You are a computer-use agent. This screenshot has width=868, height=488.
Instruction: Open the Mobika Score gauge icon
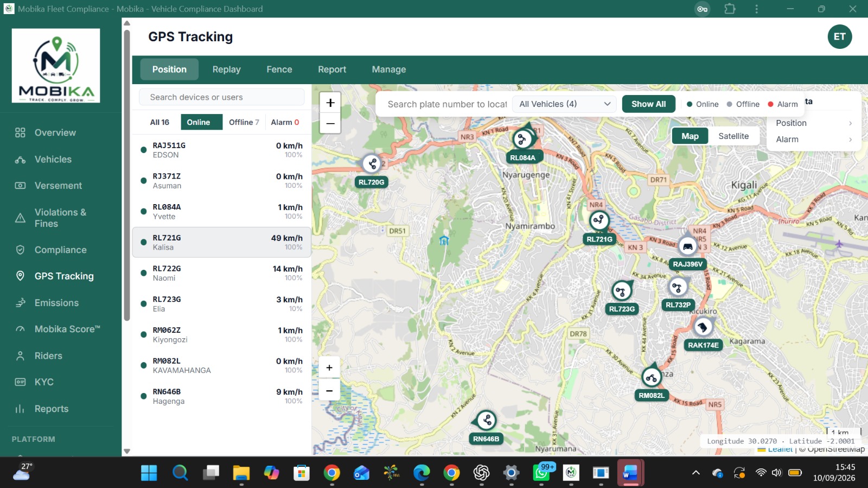20,329
